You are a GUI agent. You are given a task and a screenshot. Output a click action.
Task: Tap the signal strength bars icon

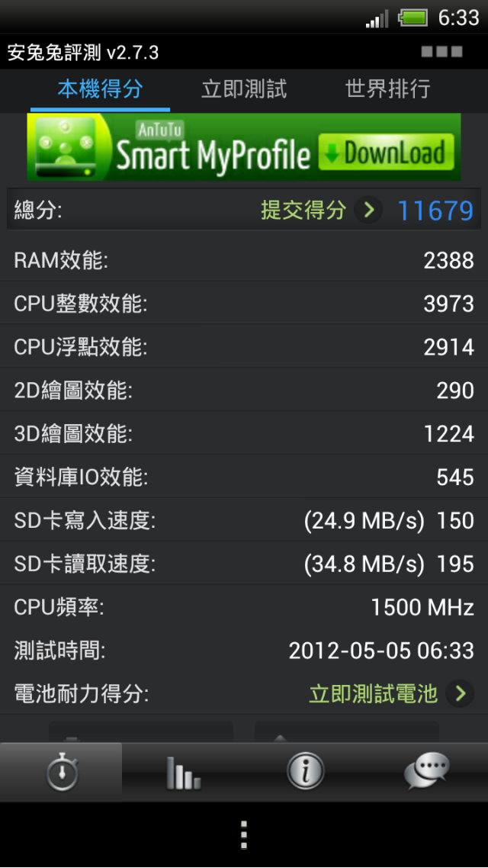377,20
